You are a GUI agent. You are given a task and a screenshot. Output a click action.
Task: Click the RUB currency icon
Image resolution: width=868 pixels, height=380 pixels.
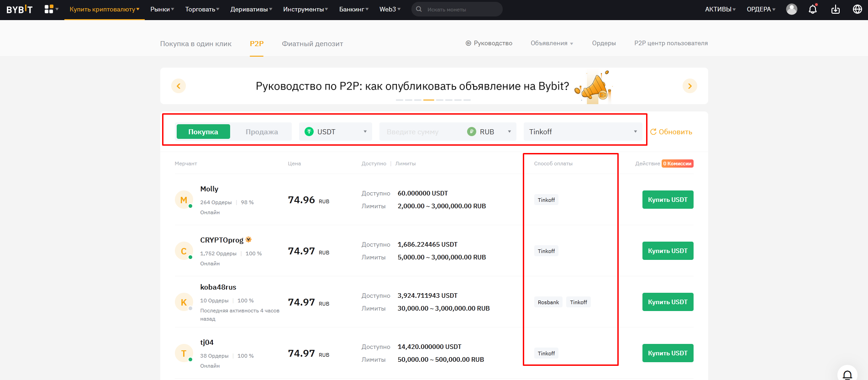(472, 132)
